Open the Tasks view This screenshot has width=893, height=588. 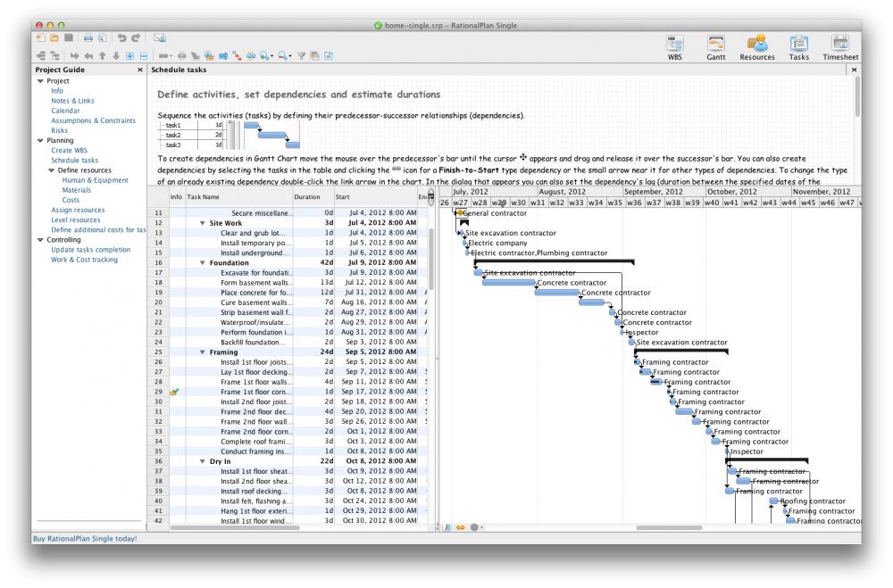click(797, 45)
